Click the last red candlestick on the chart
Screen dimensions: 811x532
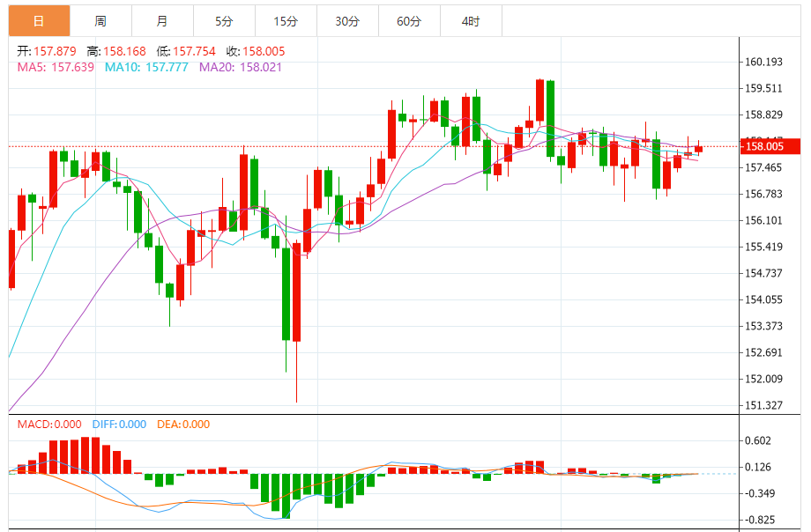[x=698, y=149]
